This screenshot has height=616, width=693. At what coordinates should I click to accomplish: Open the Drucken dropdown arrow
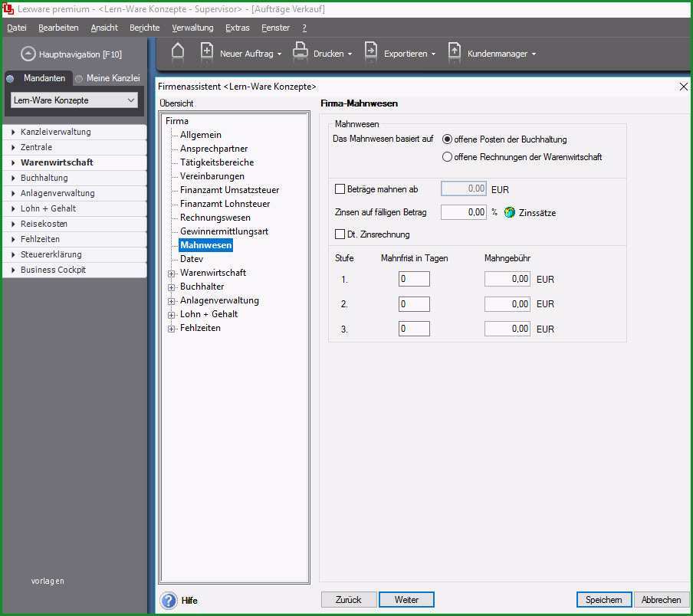click(350, 54)
